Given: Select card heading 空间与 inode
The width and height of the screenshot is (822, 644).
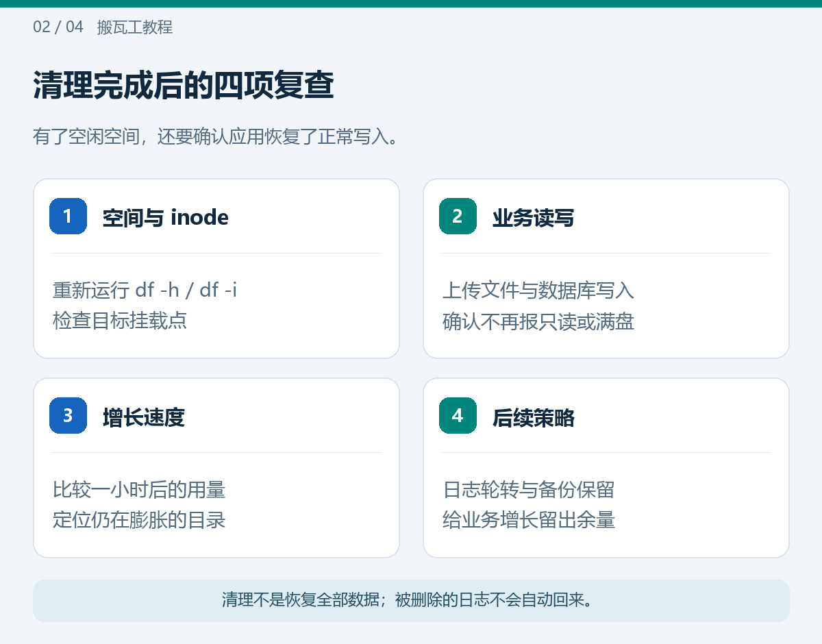Looking at the screenshot, I should [x=165, y=217].
